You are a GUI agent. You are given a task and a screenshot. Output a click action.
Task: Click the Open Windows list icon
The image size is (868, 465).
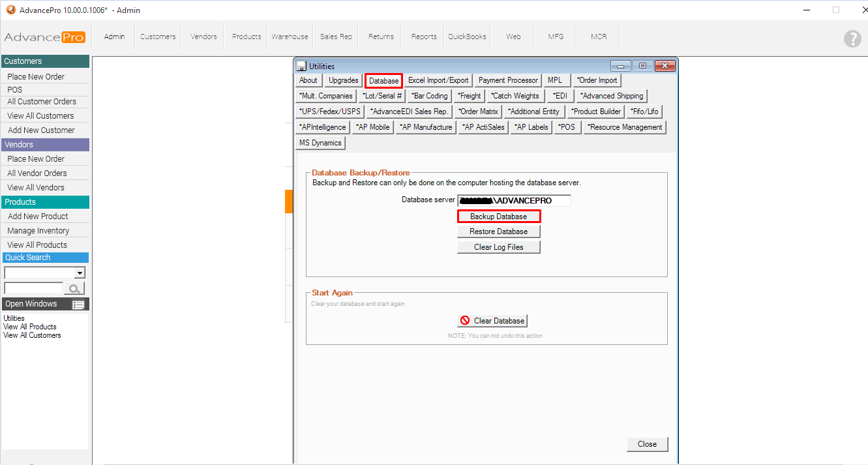[78, 305]
